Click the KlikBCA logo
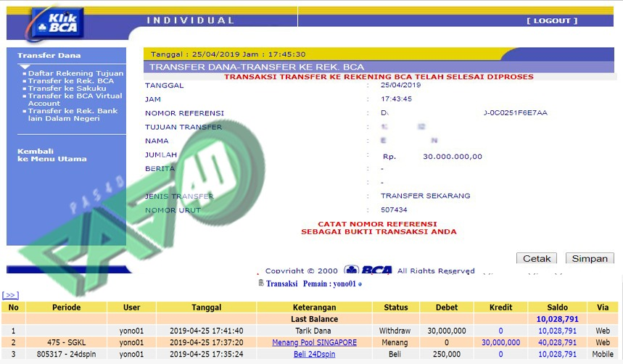 click(57, 23)
